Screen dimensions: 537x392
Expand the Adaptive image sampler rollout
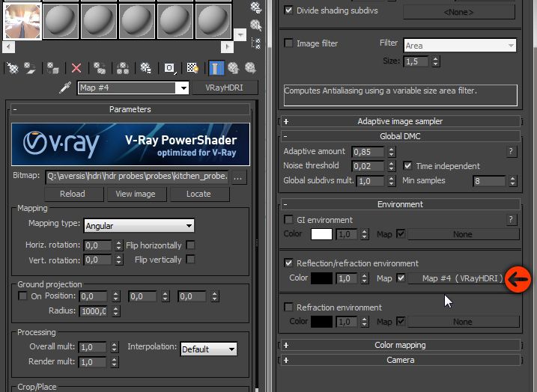pyautogui.click(x=401, y=121)
